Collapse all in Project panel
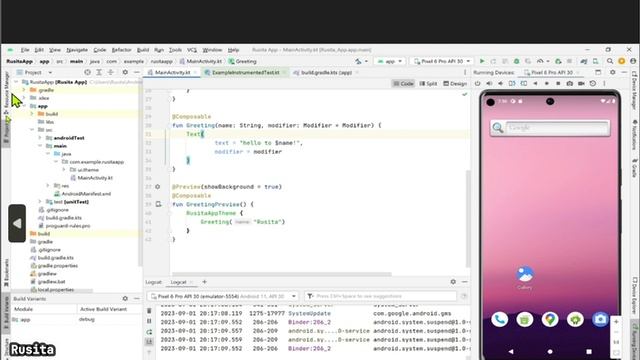Image resolution: width=640 pixels, height=360 pixels. (110, 72)
